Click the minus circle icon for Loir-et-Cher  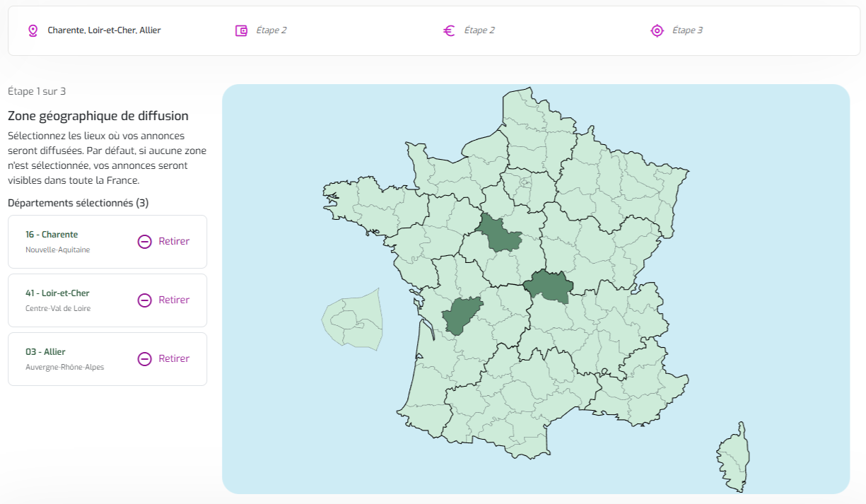point(144,300)
